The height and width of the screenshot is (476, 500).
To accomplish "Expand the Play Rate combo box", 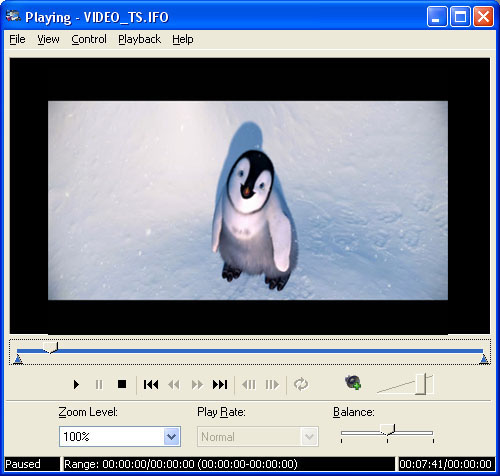I will click(x=309, y=436).
